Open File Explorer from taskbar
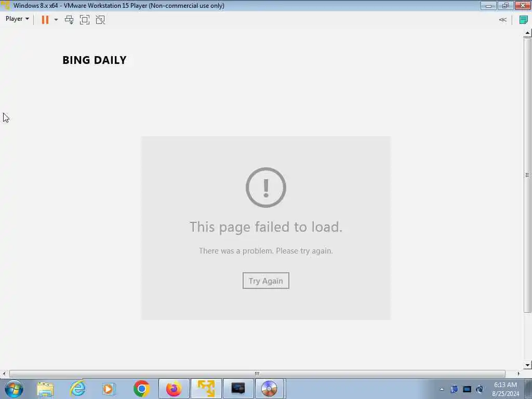This screenshot has height=399, width=532. (46, 389)
